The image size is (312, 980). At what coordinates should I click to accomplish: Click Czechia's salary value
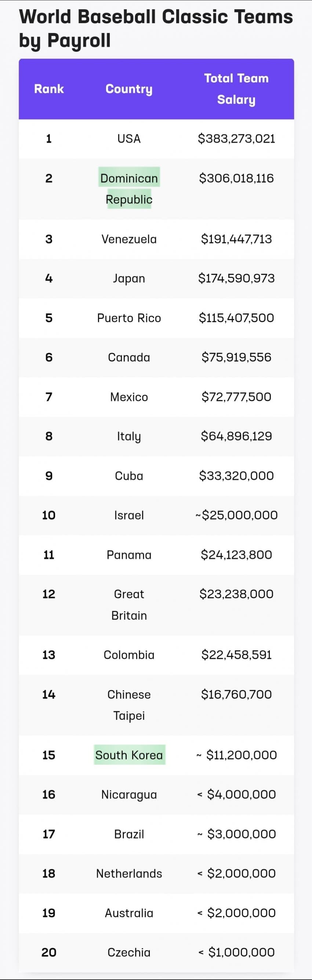coord(236,952)
